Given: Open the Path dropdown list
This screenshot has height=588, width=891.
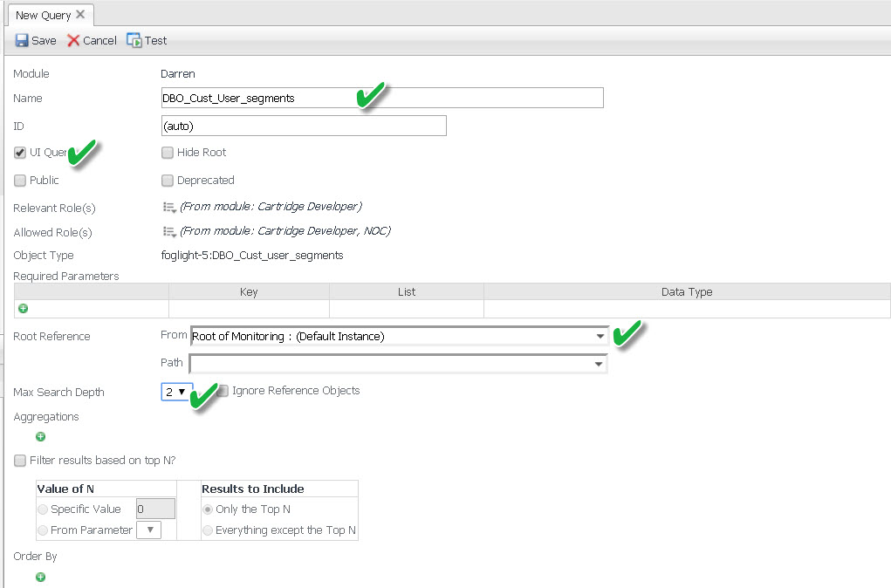Looking at the screenshot, I should 599,363.
